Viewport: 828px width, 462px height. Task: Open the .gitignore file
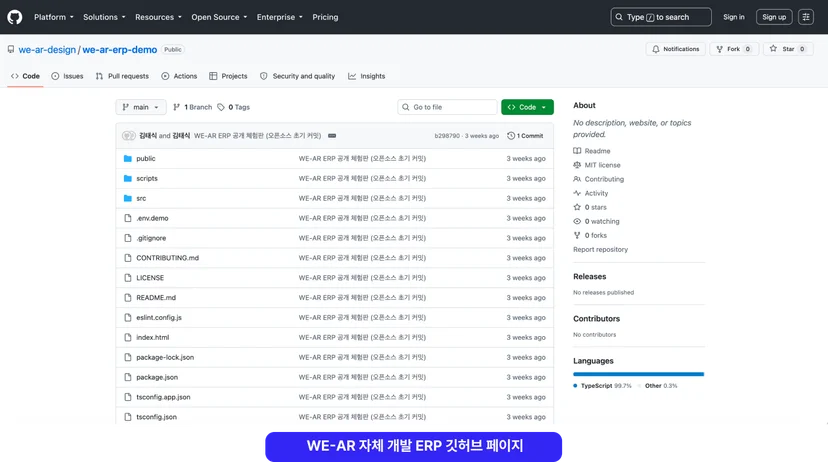(151, 238)
